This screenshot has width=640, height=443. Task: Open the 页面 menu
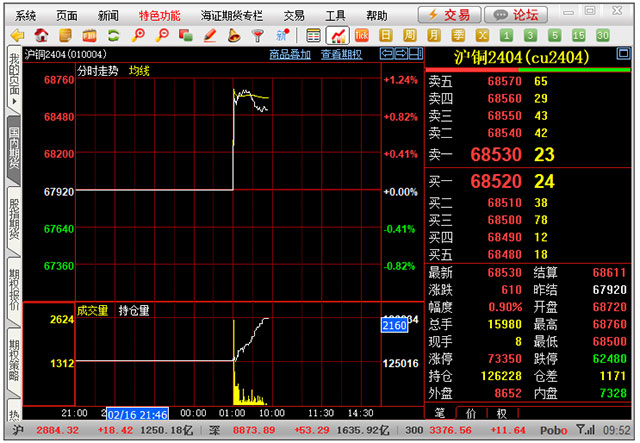(67, 16)
